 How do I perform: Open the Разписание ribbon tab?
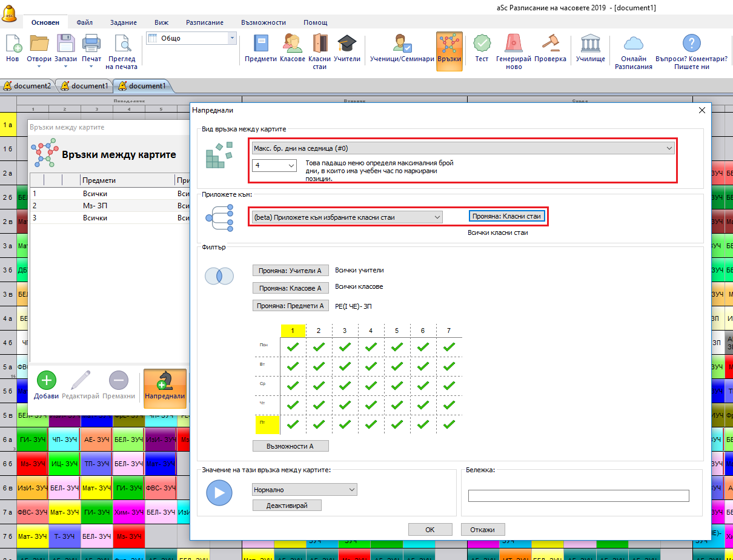tap(204, 22)
